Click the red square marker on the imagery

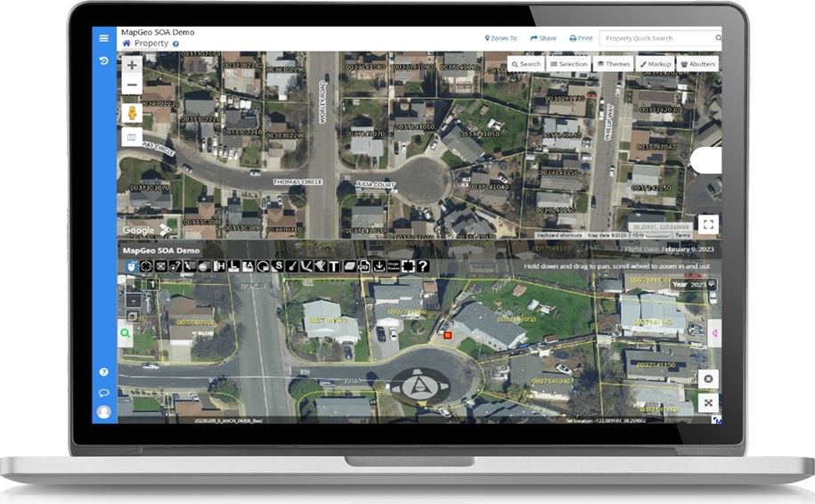(x=447, y=335)
